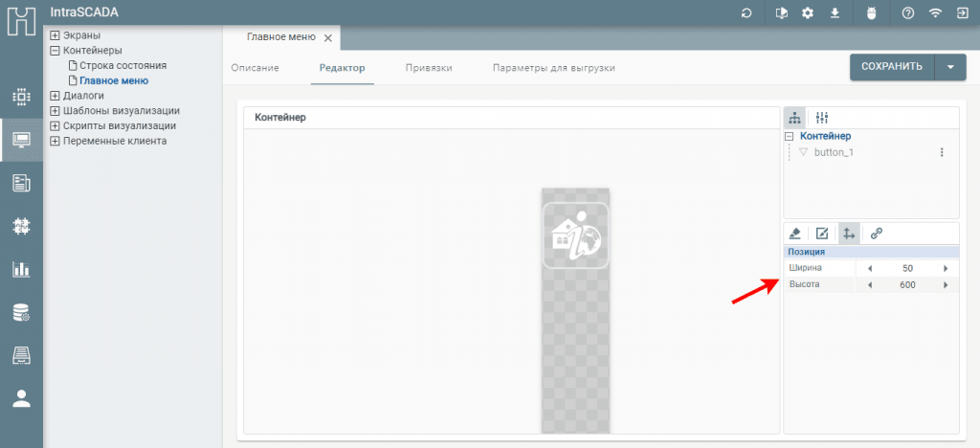Click the IntraSCADA logo icon

[21, 21]
